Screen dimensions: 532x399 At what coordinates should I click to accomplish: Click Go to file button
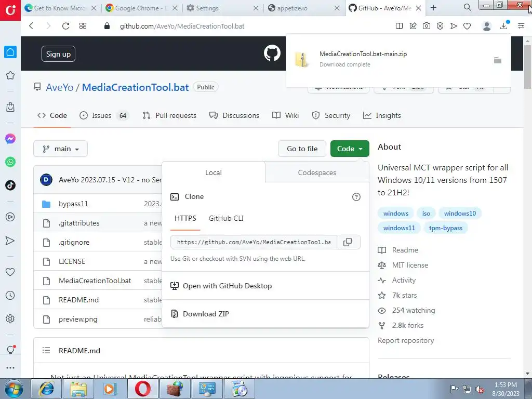[302, 149]
